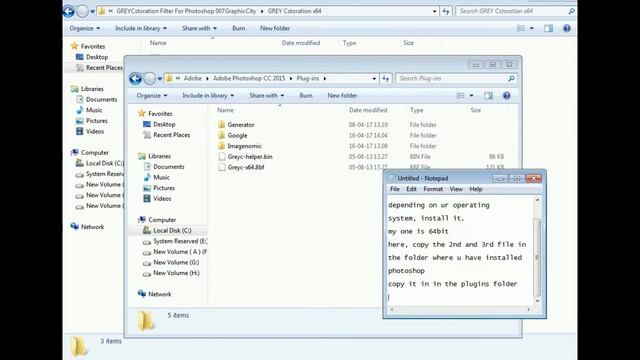This screenshot has height=360, width=640.
Task: Sort by Date modified in Plug-ins window
Action: [x=368, y=110]
